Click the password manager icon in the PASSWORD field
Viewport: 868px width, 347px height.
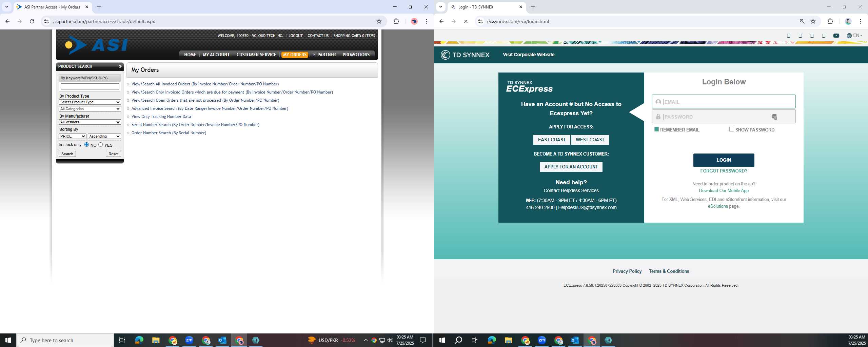point(775,117)
